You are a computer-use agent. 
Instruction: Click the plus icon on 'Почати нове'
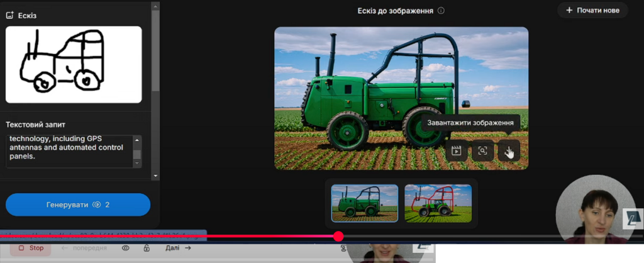[569, 10]
